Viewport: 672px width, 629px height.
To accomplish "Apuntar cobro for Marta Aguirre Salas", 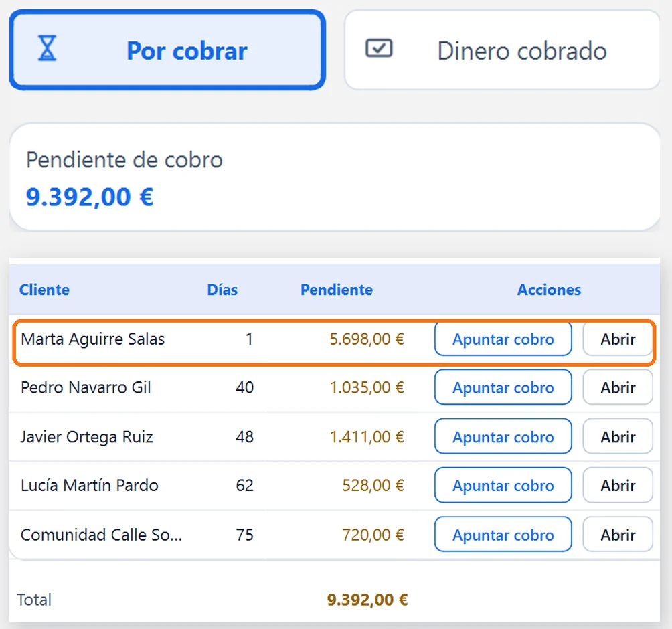I will tap(503, 339).
